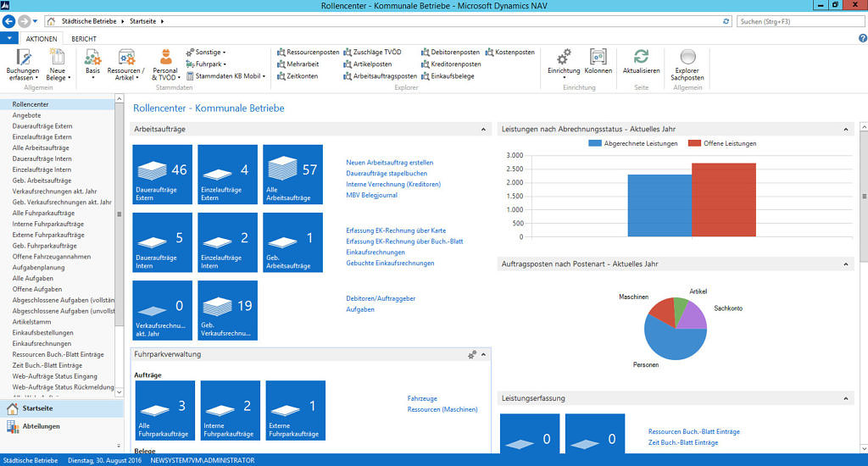Collapse the Leistungserfassung section
Viewport: 868px width, 466px height.
point(846,398)
